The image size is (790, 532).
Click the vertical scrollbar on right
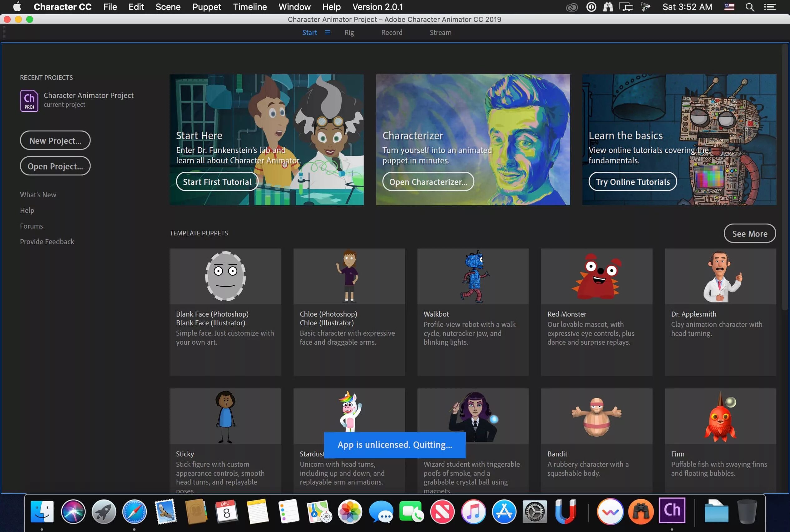784,176
